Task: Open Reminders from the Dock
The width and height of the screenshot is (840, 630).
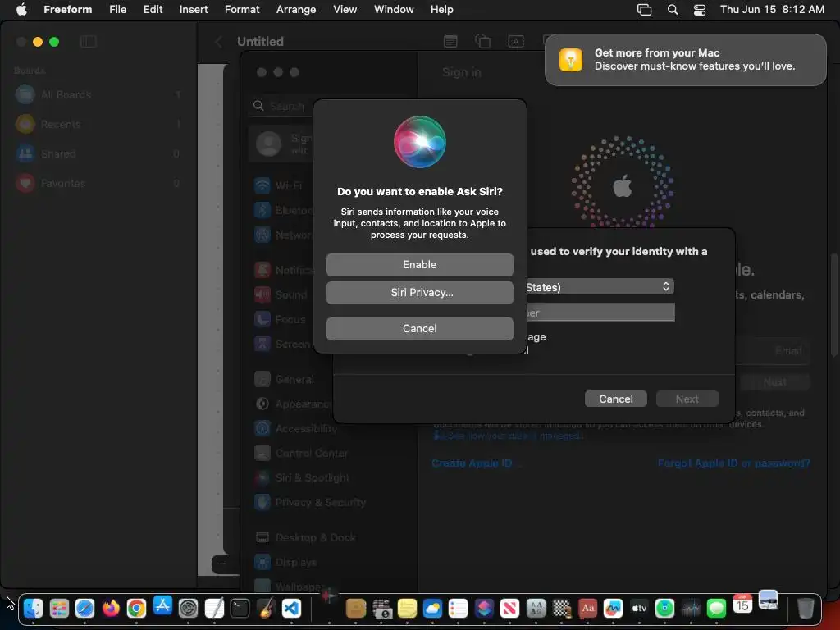Action: [x=459, y=608]
